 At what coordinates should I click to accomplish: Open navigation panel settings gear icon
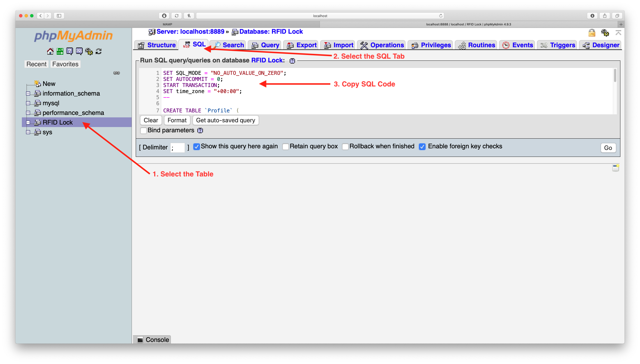[89, 51]
